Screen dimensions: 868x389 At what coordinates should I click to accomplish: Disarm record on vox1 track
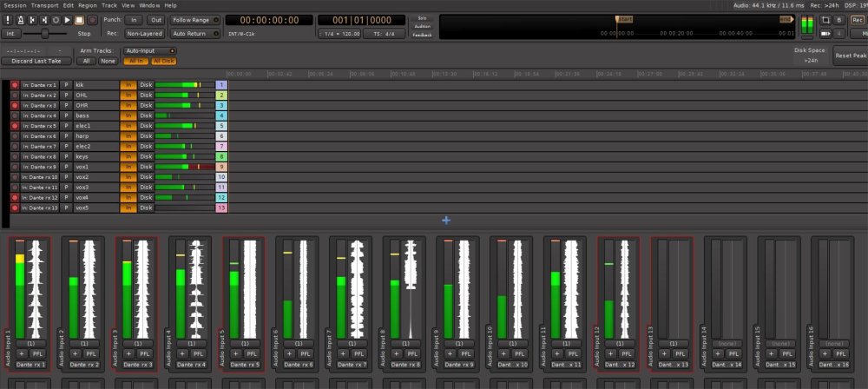pos(15,167)
